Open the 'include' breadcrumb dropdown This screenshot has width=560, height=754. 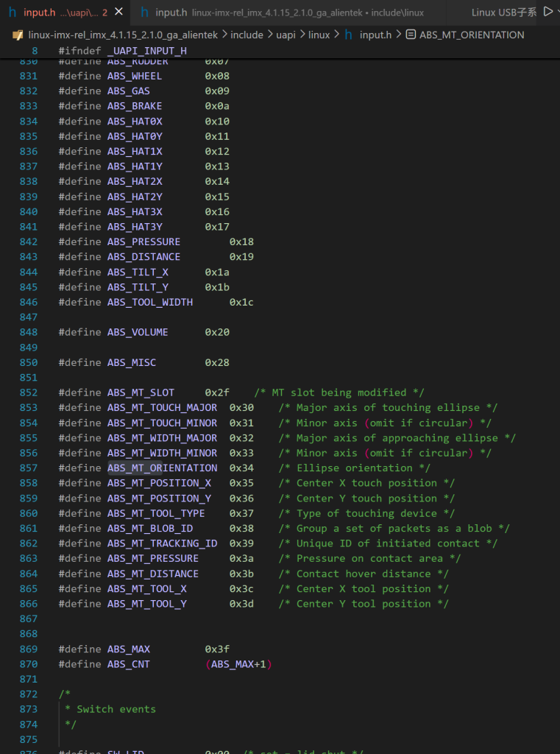247,35
